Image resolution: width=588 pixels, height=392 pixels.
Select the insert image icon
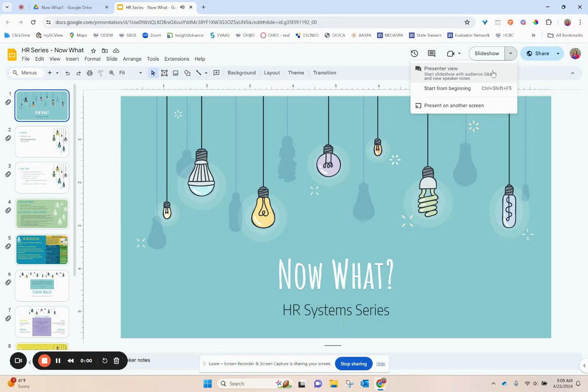coord(175,73)
